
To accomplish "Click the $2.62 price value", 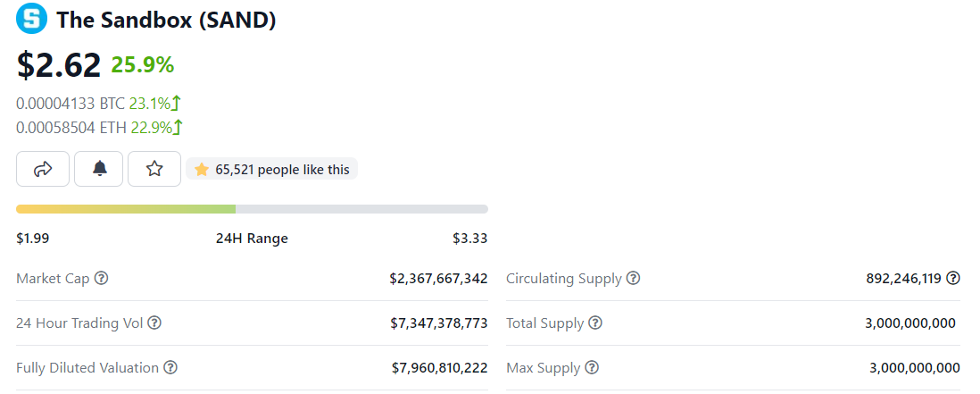I will (59, 64).
